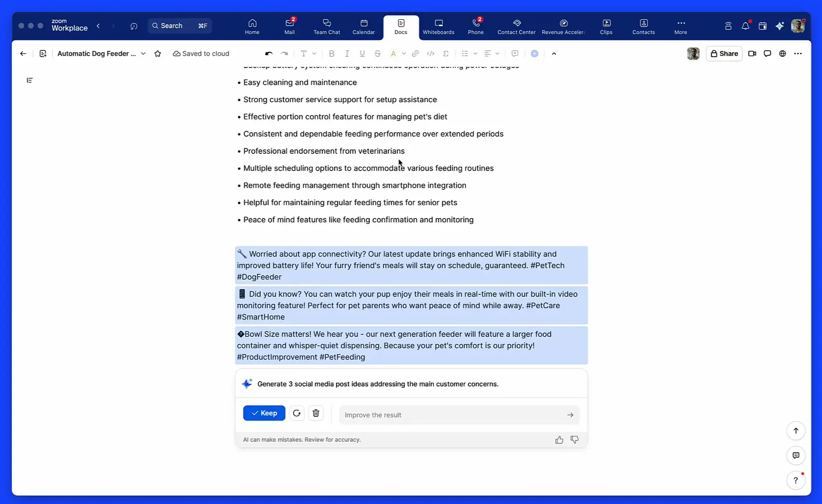
Task: Click the back to top arrow button
Action: 796,431
